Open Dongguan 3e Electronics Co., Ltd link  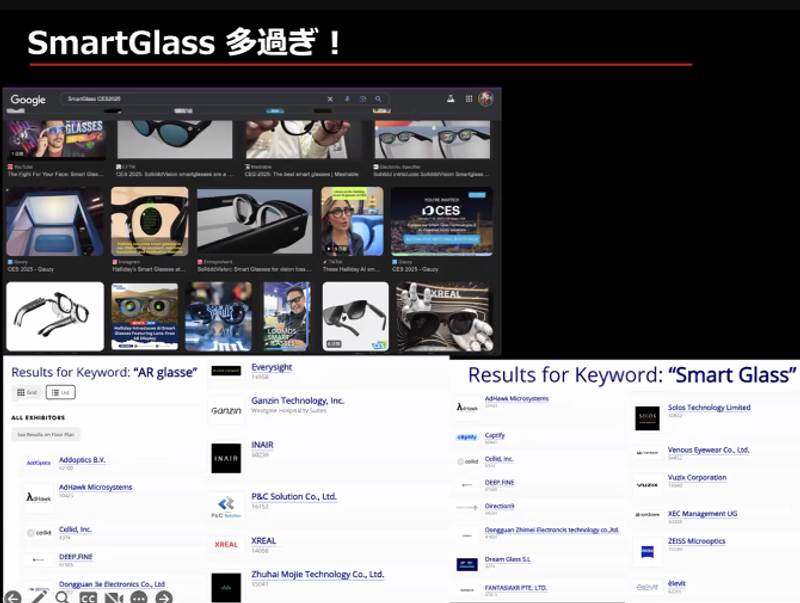112,584
